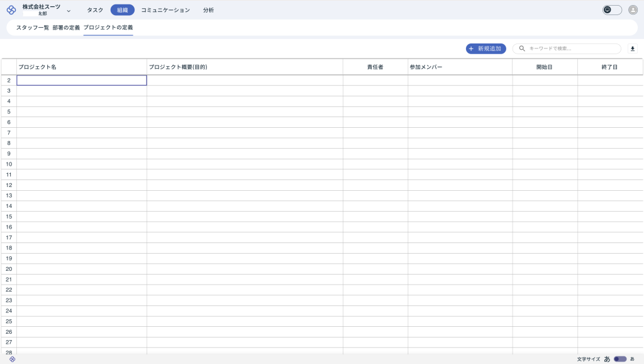
Task: Toggle the 文字サイズ text size switch
Action: pos(620,359)
